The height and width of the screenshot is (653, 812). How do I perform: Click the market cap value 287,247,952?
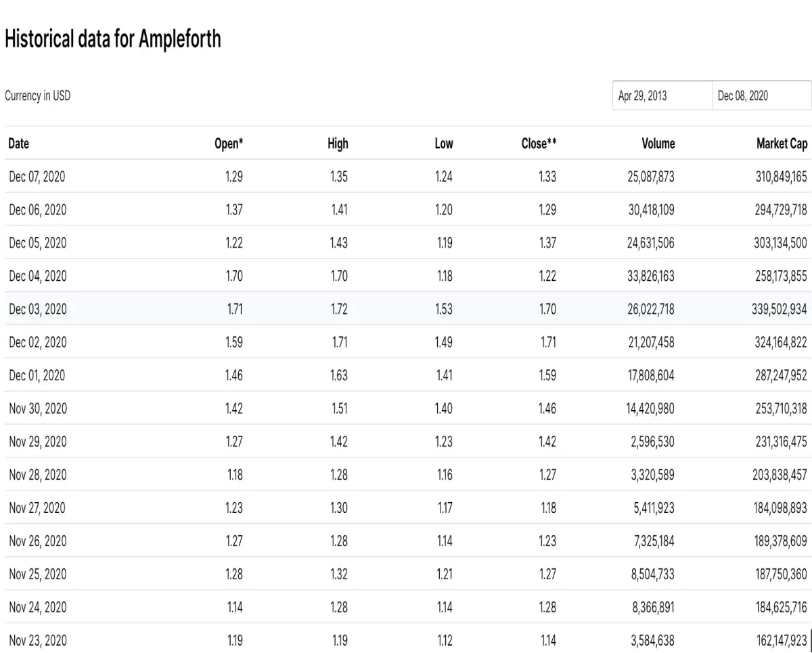pyautogui.click(x=781, y=376)
